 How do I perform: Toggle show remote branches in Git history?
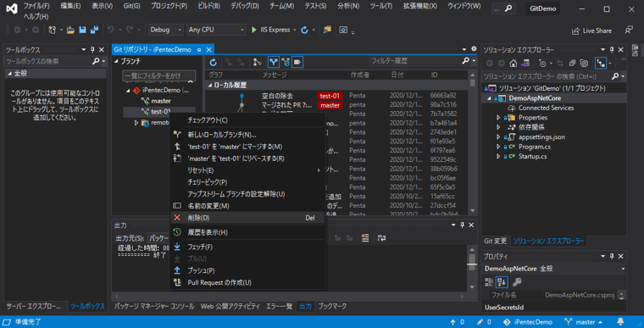[286, 62]
